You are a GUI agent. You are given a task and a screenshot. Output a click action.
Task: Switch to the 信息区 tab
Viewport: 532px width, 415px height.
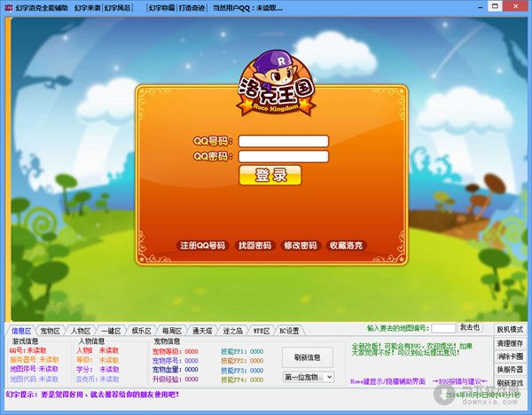(21, 331)
